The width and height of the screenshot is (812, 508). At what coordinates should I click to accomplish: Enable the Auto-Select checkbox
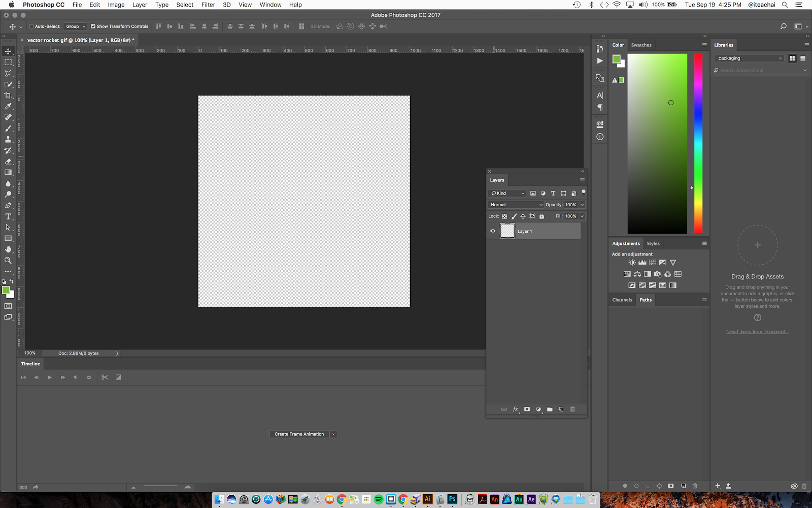[31, 26]
